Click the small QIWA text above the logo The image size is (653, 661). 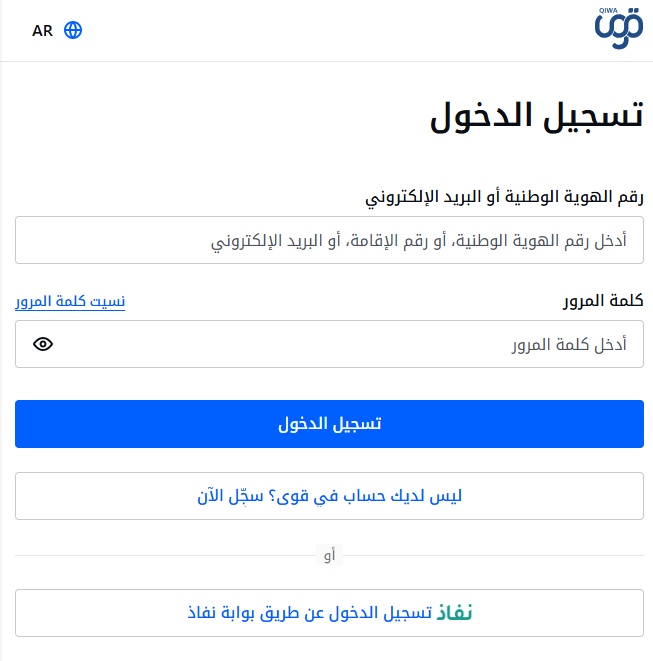coord(608,11)
